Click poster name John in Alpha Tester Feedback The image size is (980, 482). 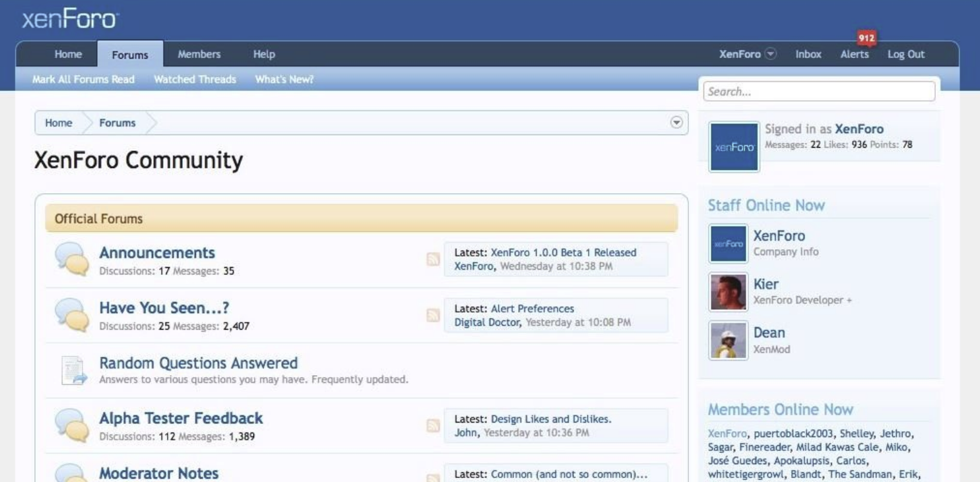coord(466,433)
